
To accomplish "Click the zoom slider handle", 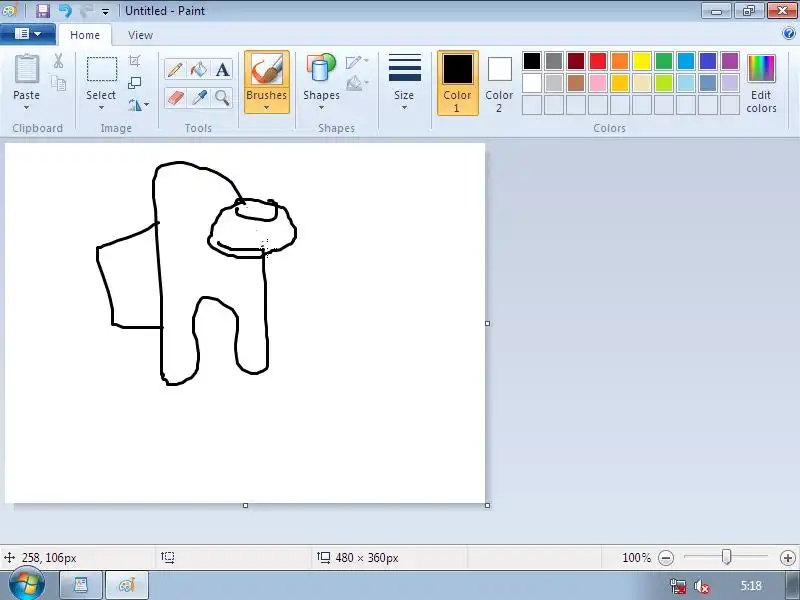I will (x=727, y=557).
